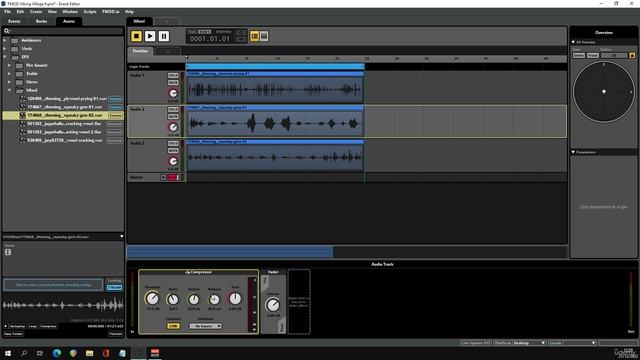Mute the Audio 2 track

coord(173,117)
